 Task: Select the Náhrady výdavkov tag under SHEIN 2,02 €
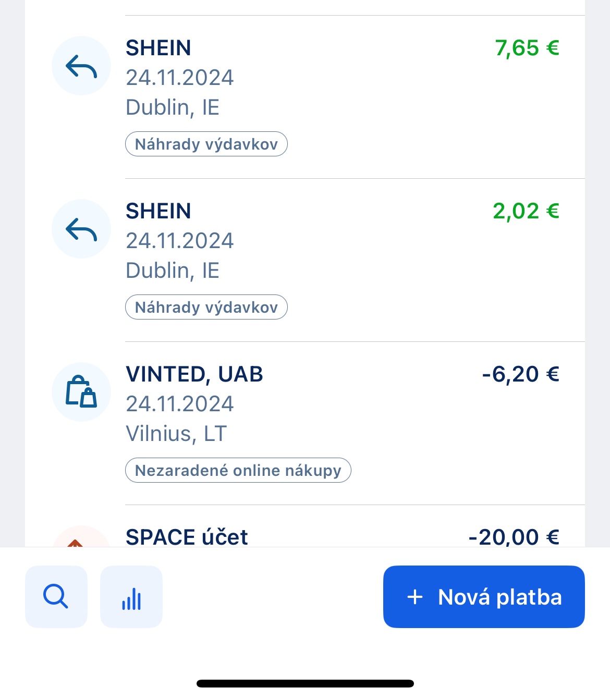point(206,308)
